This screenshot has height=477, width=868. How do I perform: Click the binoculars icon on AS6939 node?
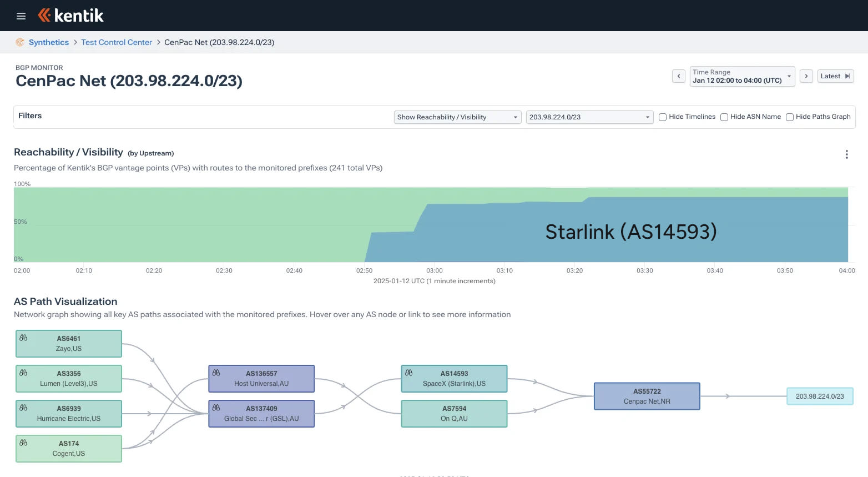point(23,408)
